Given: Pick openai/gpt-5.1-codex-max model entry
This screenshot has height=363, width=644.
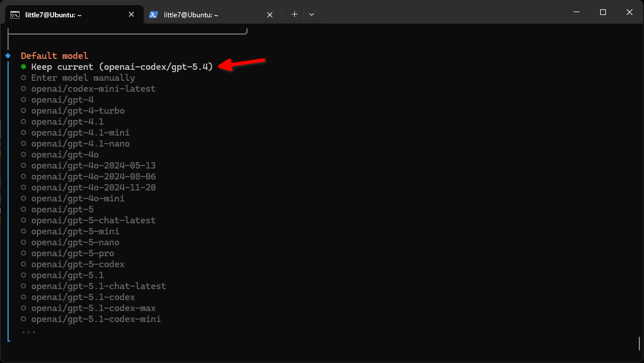Looking at the screenshot, I should (93, 308).
